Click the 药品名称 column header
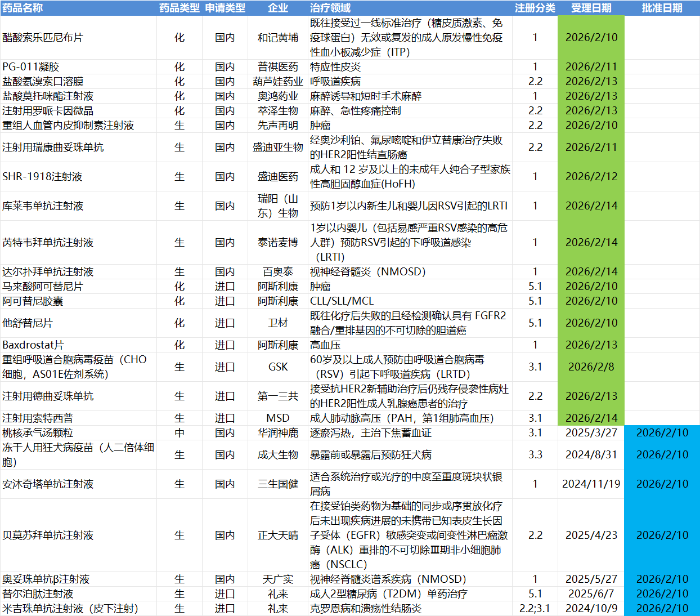Viewport: 700px width, 616px height. tap(23, 8)
